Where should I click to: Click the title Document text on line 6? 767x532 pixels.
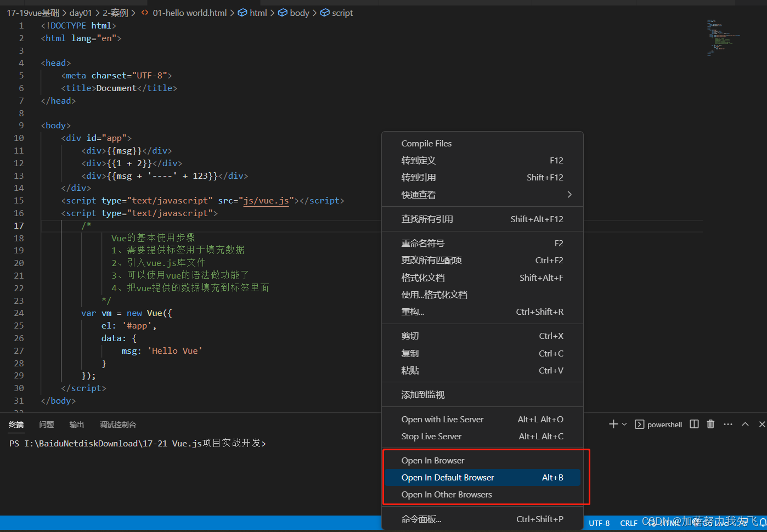coord(116,88)
